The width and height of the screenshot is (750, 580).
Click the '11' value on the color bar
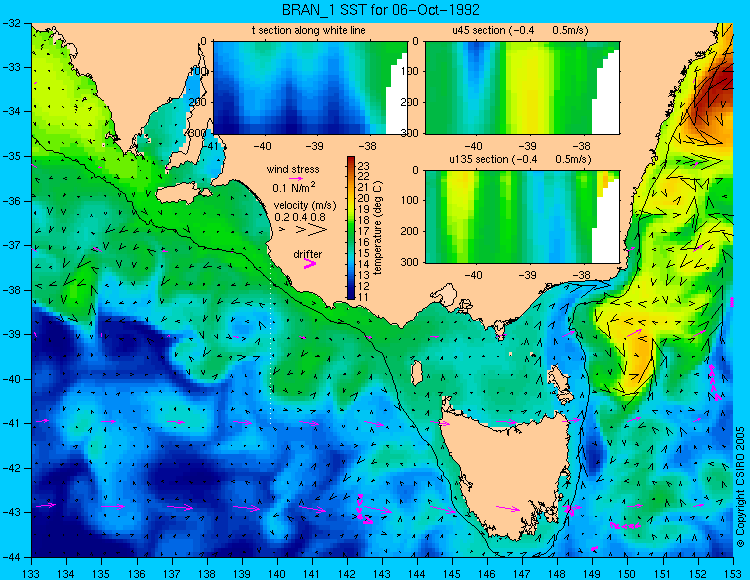click(x=364, y=297)
